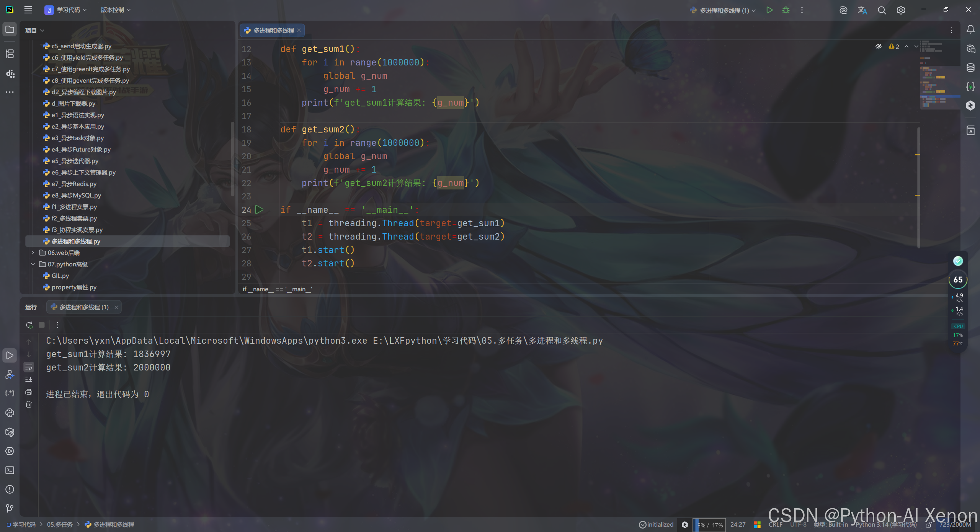
Task: Open f2_多线程卖票.py file
Action: [x=74, y=218]
